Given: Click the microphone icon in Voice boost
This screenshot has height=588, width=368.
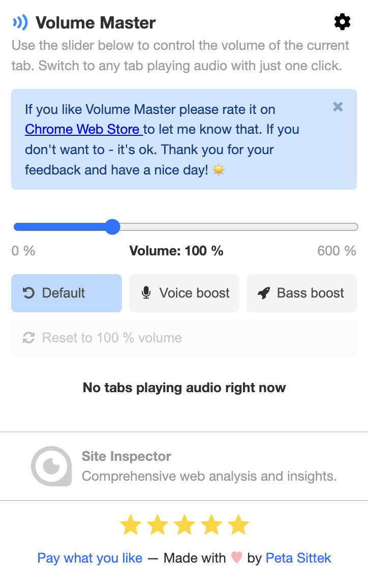Looking at the screenshot, I should tap(146, 293).
